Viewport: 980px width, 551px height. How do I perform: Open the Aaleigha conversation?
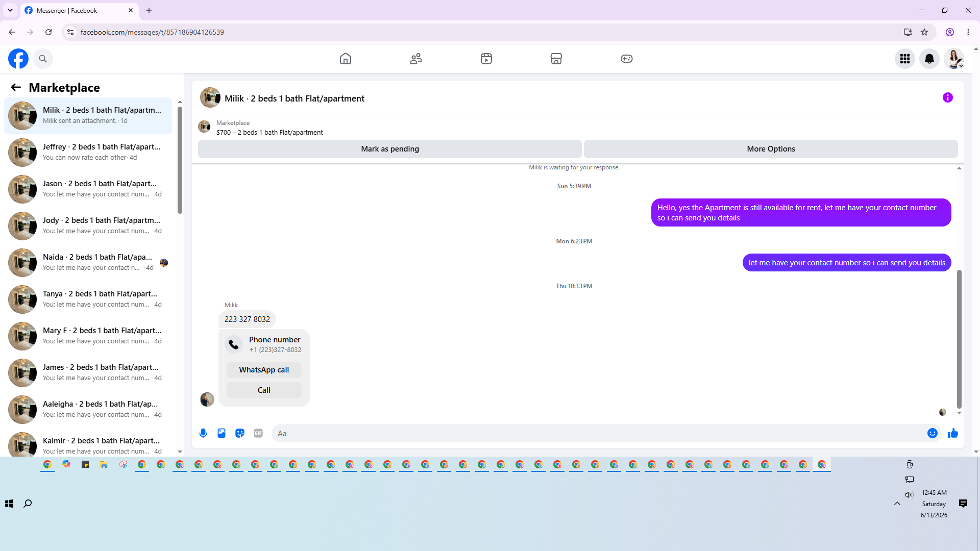(88, 410)
